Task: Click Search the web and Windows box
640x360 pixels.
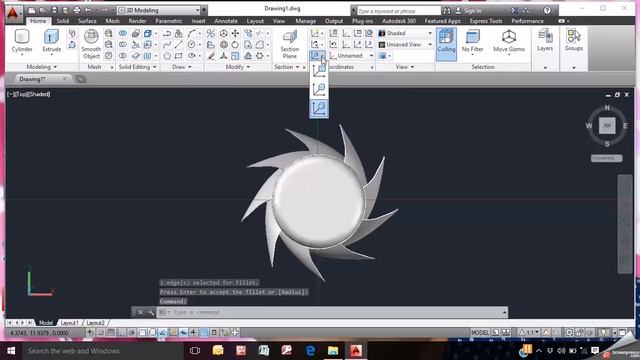Action: click(102, 351)
